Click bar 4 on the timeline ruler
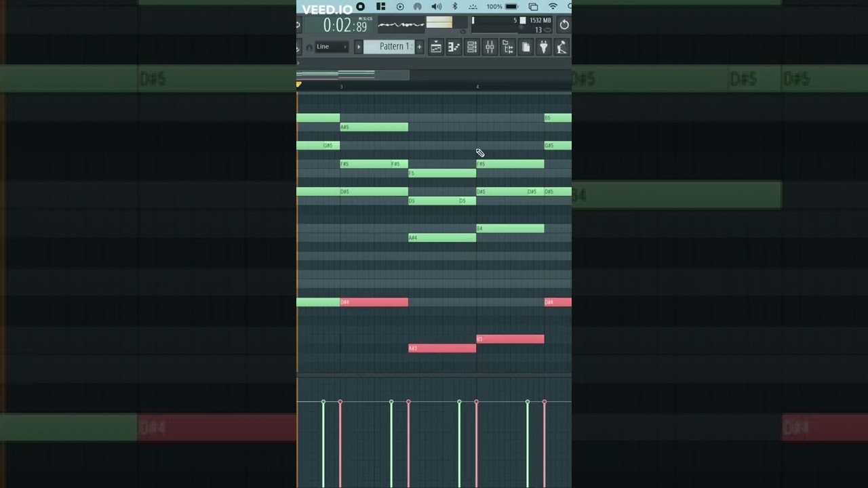The image size is (868, 488). click(x=477, y=87)
